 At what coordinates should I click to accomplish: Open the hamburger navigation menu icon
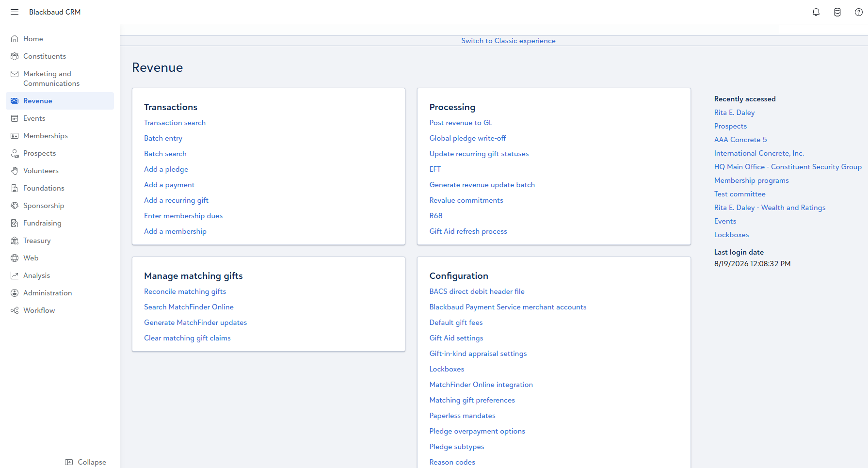[15, 12]
